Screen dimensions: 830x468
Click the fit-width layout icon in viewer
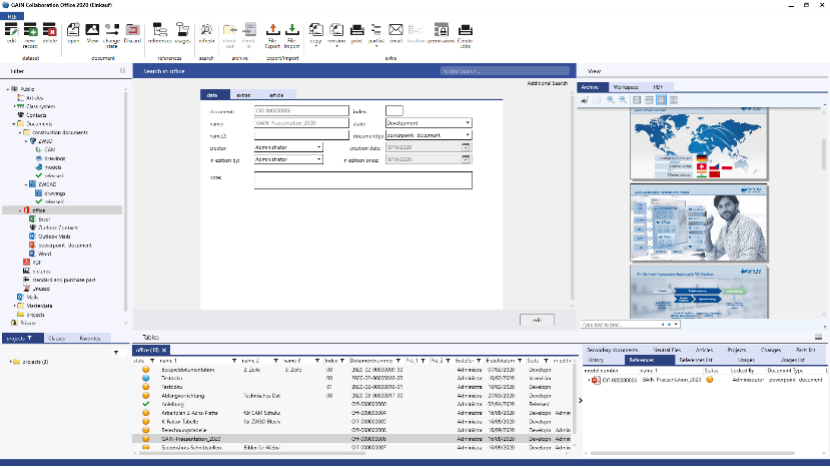(649, 100)
